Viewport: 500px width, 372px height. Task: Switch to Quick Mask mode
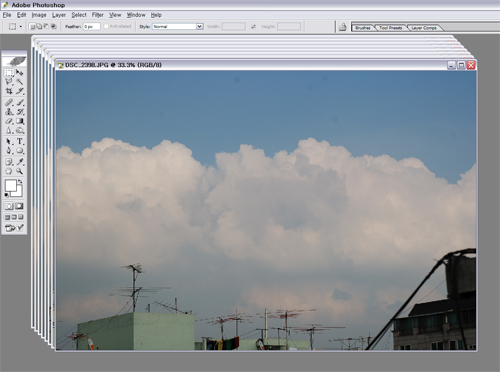click(x=19, y=206)
